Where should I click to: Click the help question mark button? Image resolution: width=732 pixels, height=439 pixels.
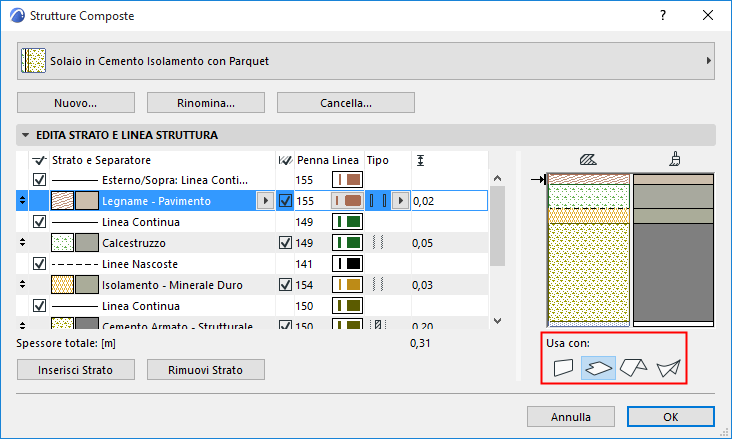(663, 15)
